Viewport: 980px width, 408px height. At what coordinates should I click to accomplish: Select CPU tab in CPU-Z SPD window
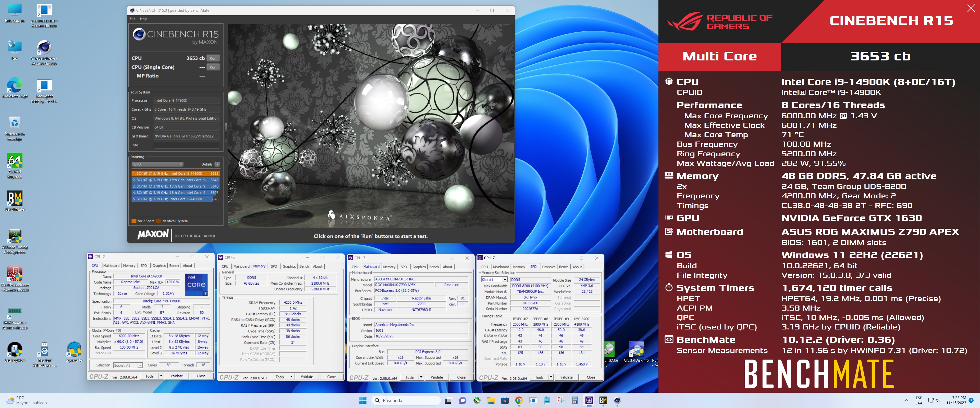pyautogui.click(x=484, y=267)
